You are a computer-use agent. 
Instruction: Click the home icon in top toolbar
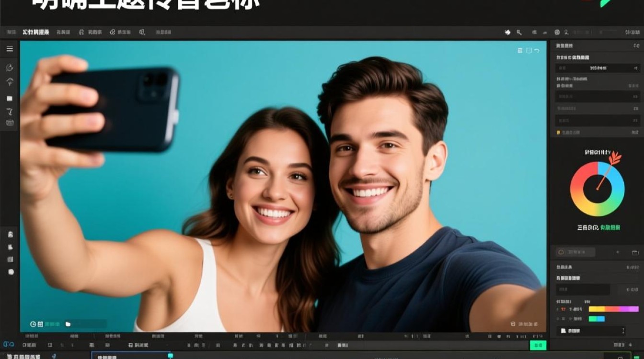(508, 33)
